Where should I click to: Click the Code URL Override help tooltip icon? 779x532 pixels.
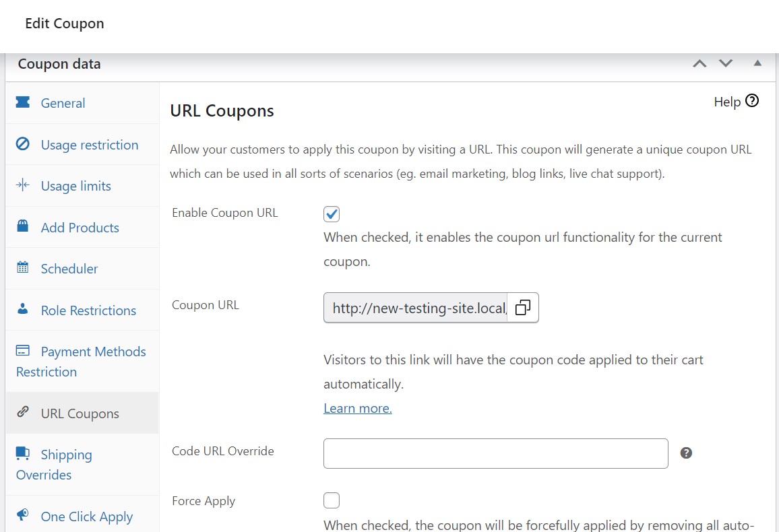[686, 453]
